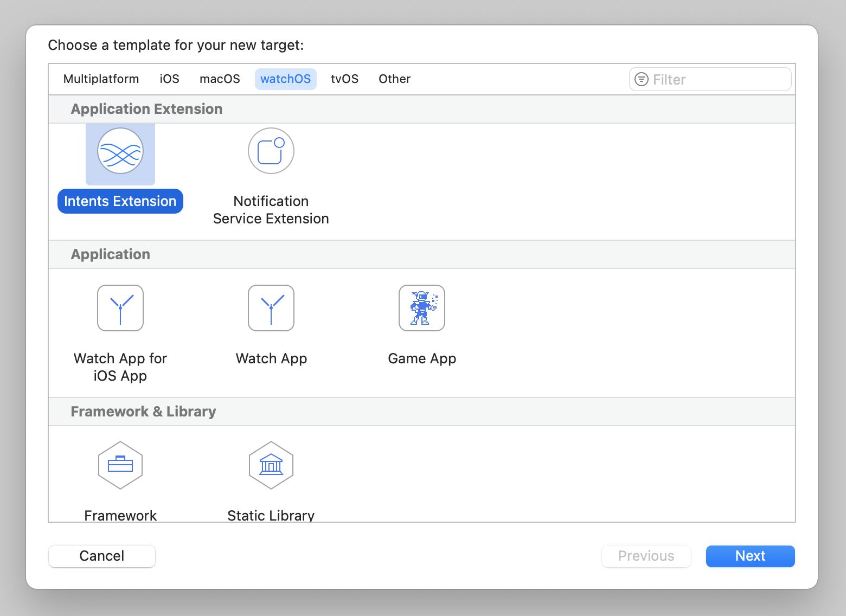The height and width of the screenshot is (616, 846).
Task: Select the Game App template icon
Action: click(422, 308)
